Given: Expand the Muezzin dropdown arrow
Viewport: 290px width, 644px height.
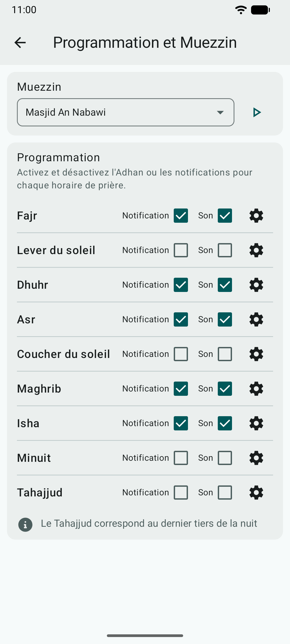Looking at the screenshot, I should (x=220, y=112).
